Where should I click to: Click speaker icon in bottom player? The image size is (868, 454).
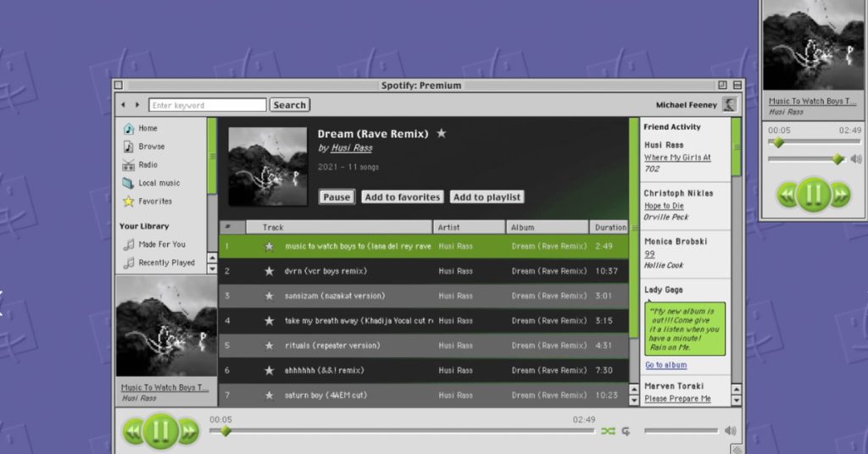coord(730,431)
